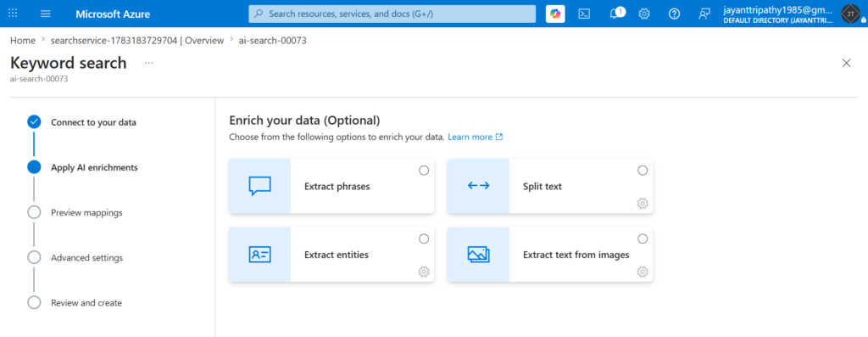Open Extract entities settings gear
Image resolution: width=868 pixels, height=337 pixels.
point(424,272)
